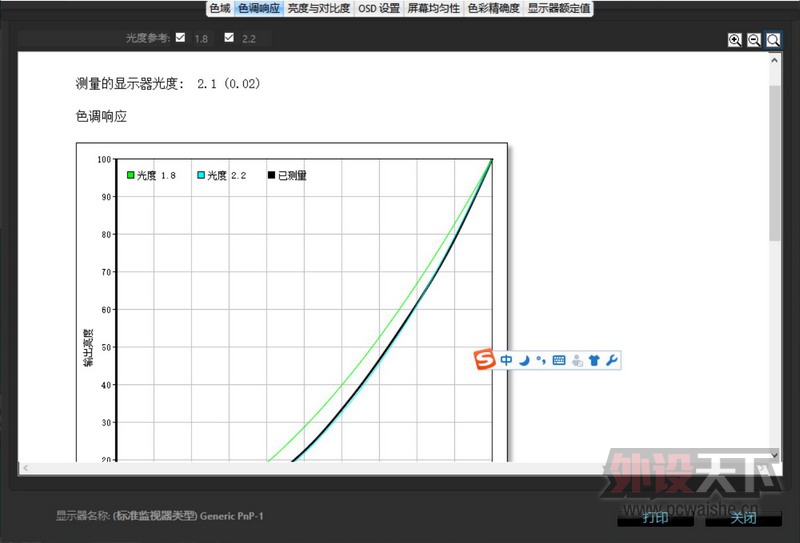Open the Sogou wrench settings icon
This screenshot has height=543, width=800.
[x=612, y=360]
